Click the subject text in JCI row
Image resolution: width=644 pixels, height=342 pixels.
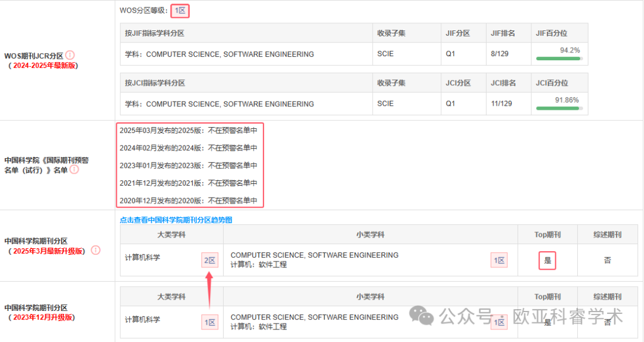219,104
